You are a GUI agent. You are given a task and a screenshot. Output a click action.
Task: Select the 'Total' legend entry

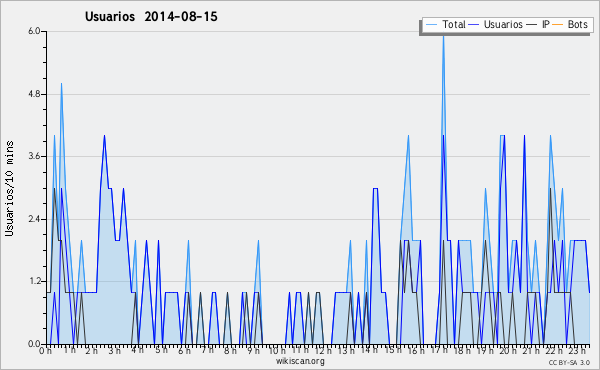click(454, 24)
